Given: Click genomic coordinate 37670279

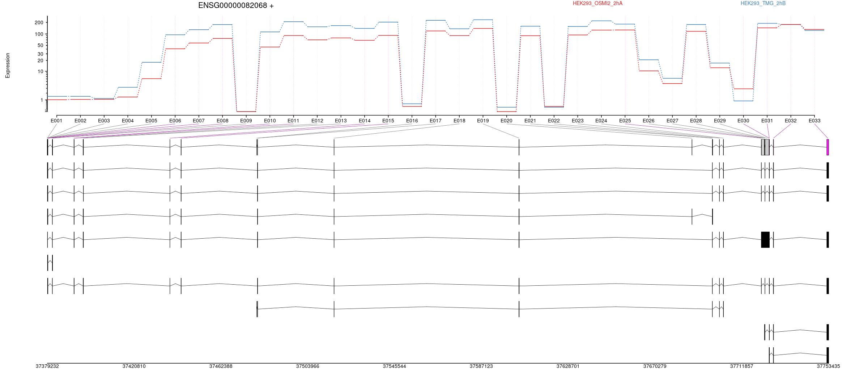Looking at the screenshot, I should (655, 366).
